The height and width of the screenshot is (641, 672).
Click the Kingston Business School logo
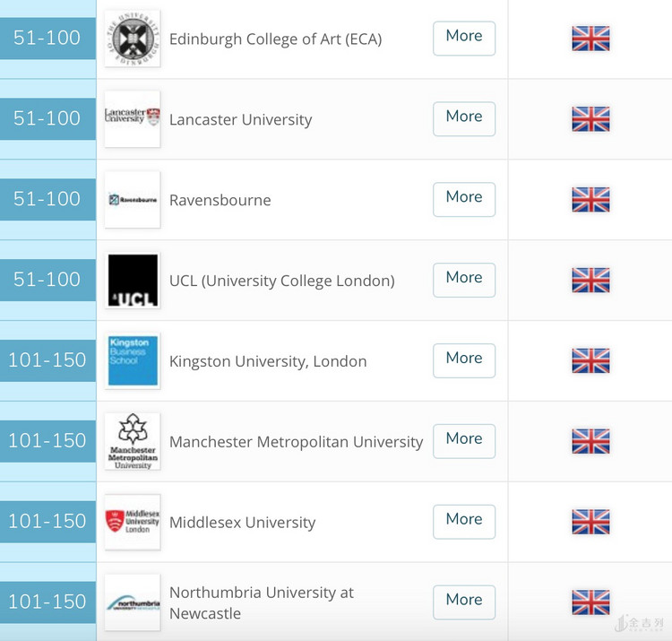point(133,360)
